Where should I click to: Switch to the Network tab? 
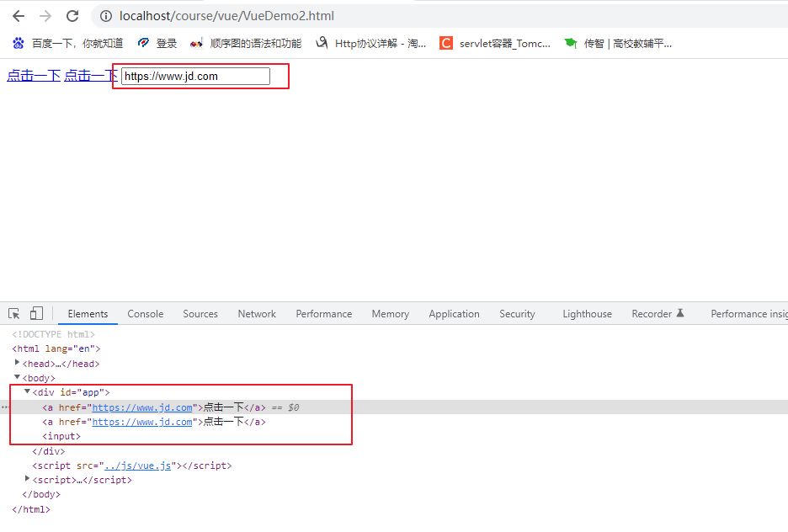tap(257, 314)
